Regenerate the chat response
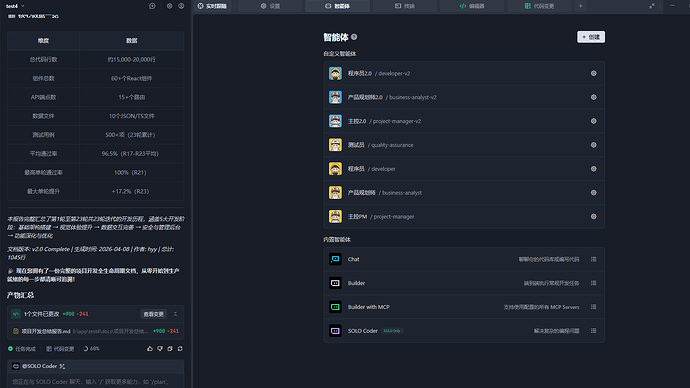The width and height of the screenshot is (690, 388). pyautogui.click(x=180, y=349)
